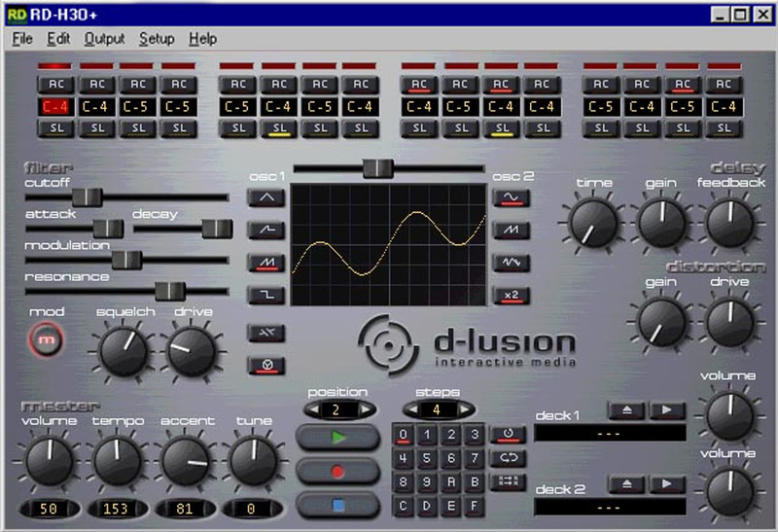Toggle osc 1 crossed-lines icon button
This screenshot has width=778, height=532.
(x=266, y=333)
